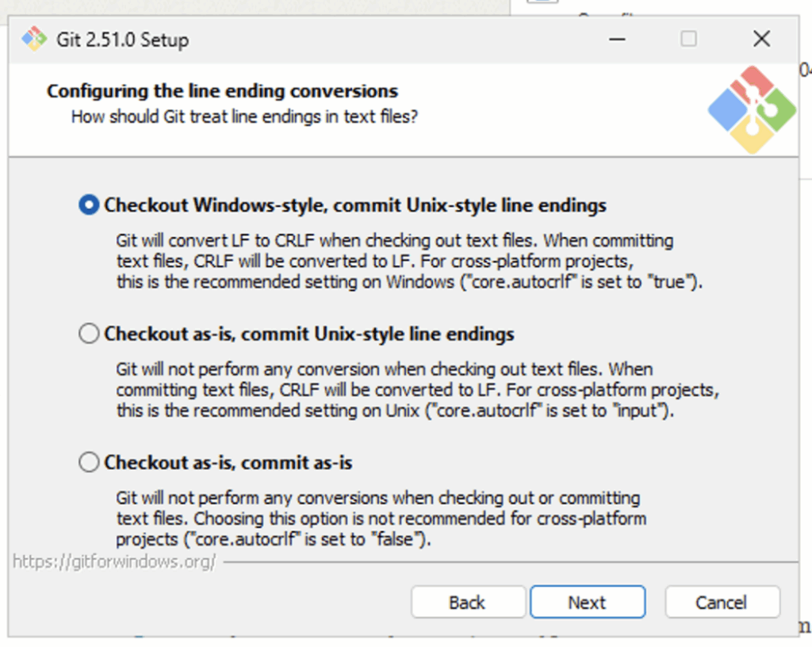Image resolution: width=812 pixels, height=647 pixels.
Task: Click the Git icon in the title bar
Action: pos(34,38)
